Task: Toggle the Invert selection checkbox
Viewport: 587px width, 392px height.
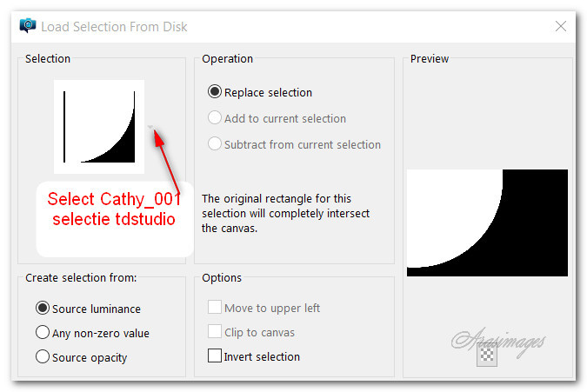Action: point(215,355)
